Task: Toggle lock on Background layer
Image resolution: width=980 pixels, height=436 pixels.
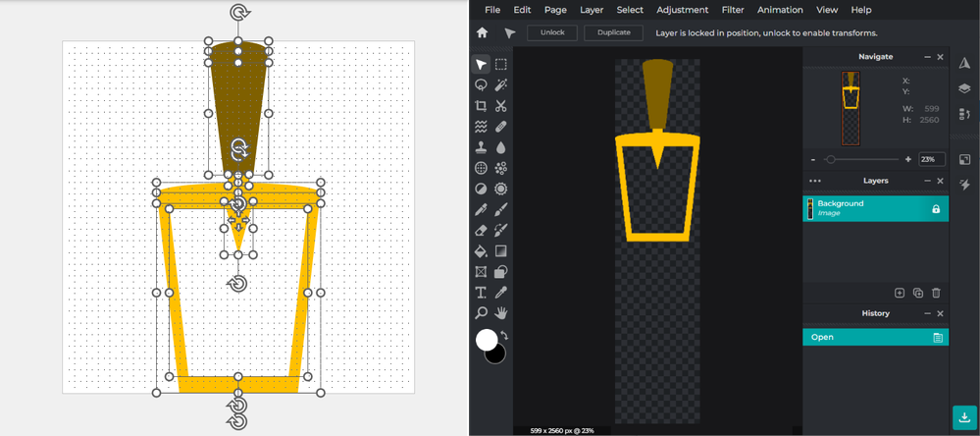Action: 935,209
